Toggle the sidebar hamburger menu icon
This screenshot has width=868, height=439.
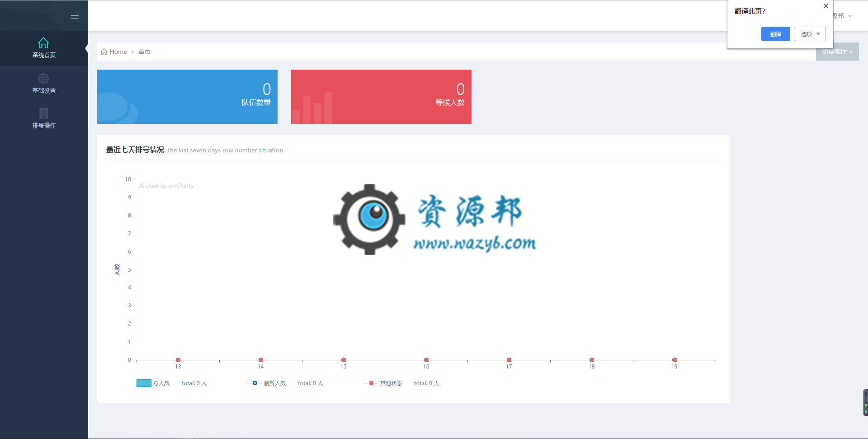pyautogui.click(x=75, y=16)
